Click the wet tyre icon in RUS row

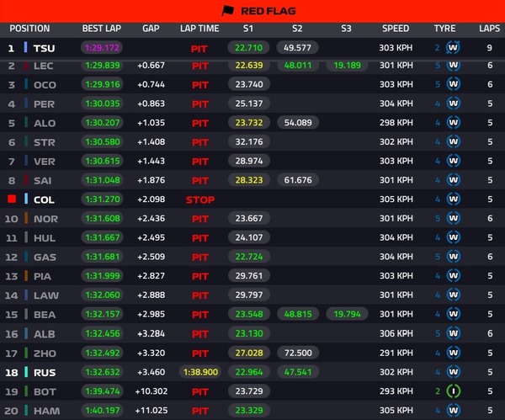pyautogui.click(x=453, y=372)
